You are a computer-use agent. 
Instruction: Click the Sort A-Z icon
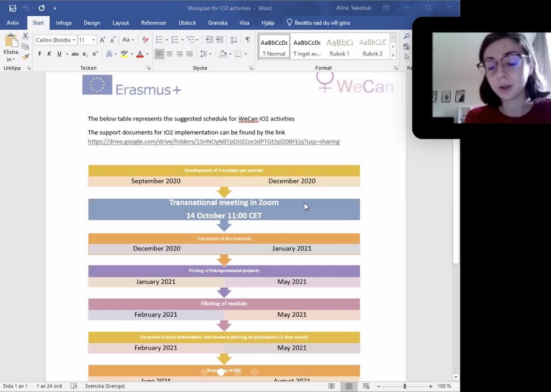(234, 40)
